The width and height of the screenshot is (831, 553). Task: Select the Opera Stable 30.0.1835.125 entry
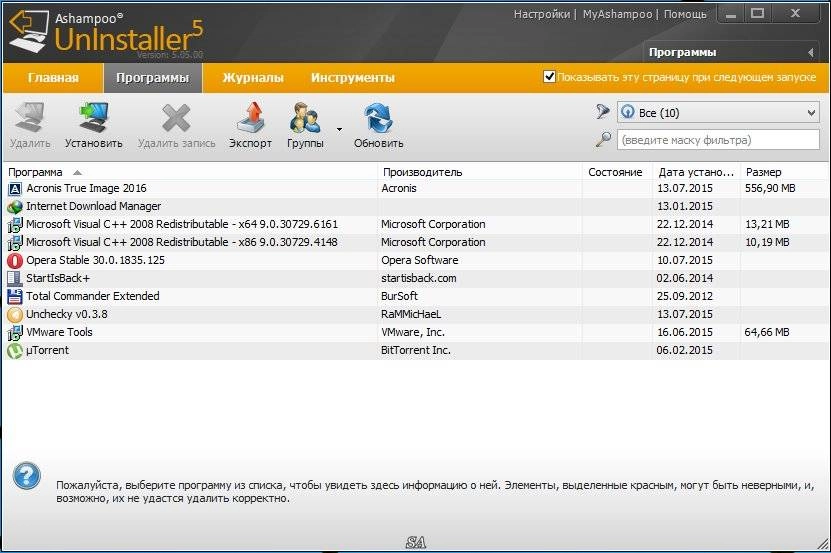click(416, 260)
